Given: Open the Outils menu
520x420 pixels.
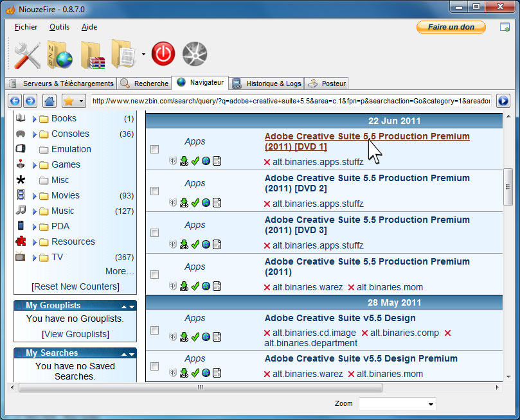Looking at the screenshot, I should (59, 27).
